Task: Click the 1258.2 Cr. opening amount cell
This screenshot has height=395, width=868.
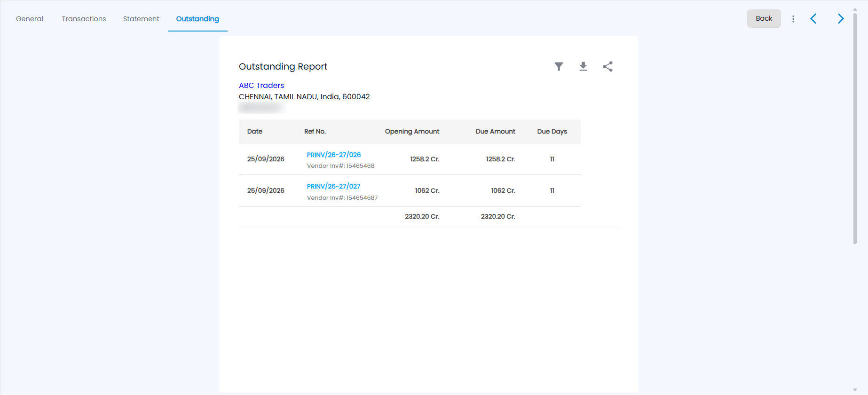Action: 425,159
